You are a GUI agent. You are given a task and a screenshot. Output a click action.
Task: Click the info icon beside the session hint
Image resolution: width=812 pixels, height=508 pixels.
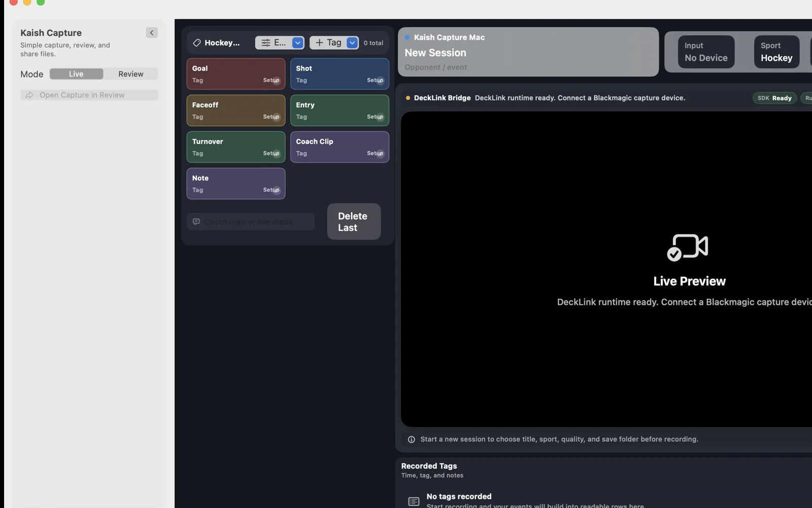[412, 439]
